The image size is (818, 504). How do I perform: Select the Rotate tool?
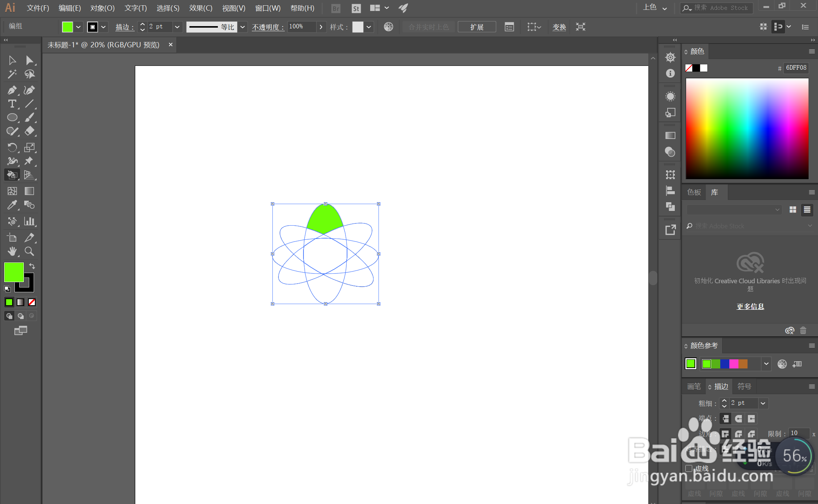pyautogui.click(x=12, y=147)
